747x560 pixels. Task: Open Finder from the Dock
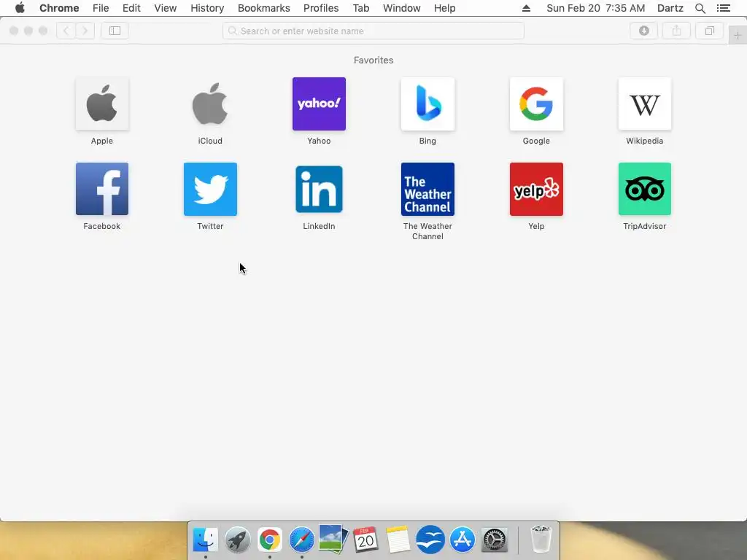(x=205, y=540)
